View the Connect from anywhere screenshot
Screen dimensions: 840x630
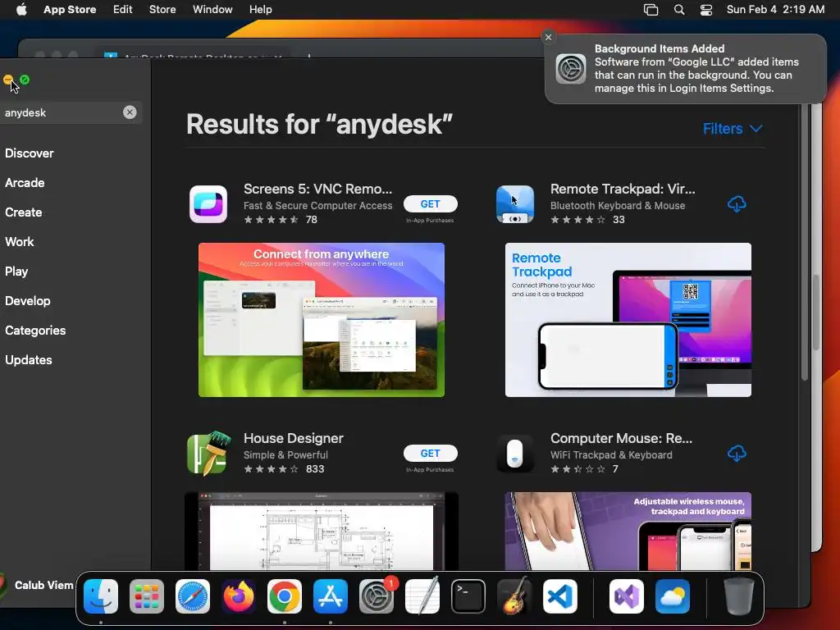(322, 320)
